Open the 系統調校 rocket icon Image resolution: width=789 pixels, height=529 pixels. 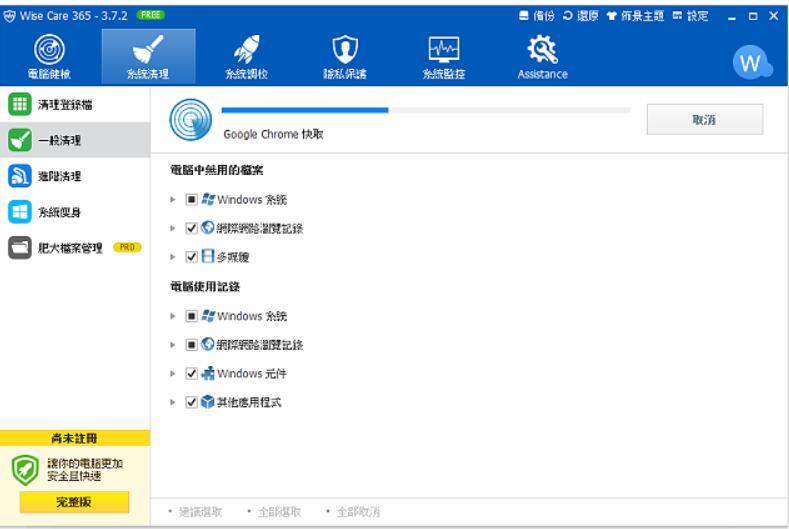coord(247,49)
